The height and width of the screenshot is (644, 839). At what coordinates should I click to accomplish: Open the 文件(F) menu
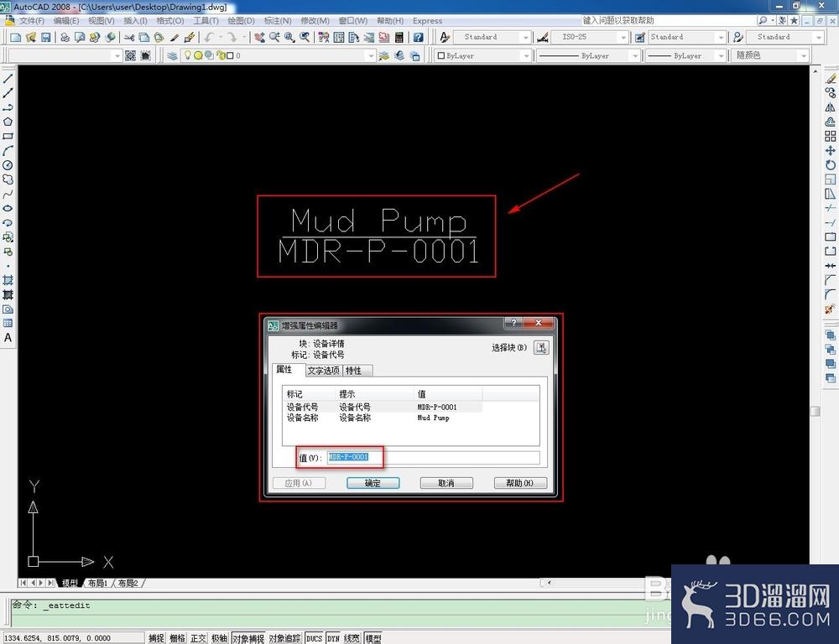point(32,21)
